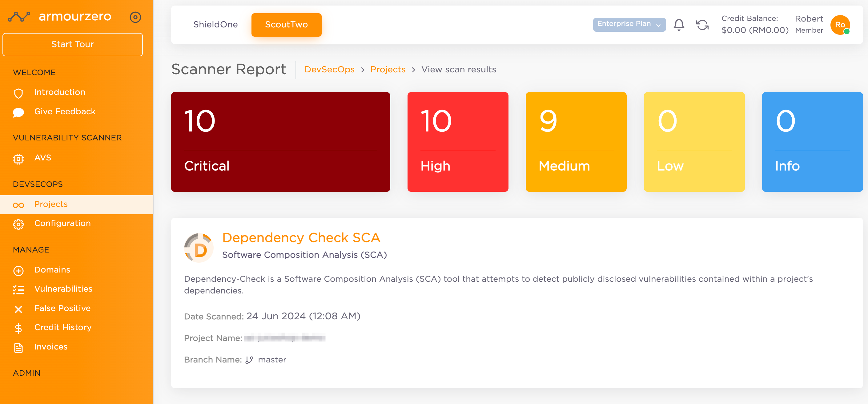
Task: Select the Medium severity card
Action: coord(576,142)
